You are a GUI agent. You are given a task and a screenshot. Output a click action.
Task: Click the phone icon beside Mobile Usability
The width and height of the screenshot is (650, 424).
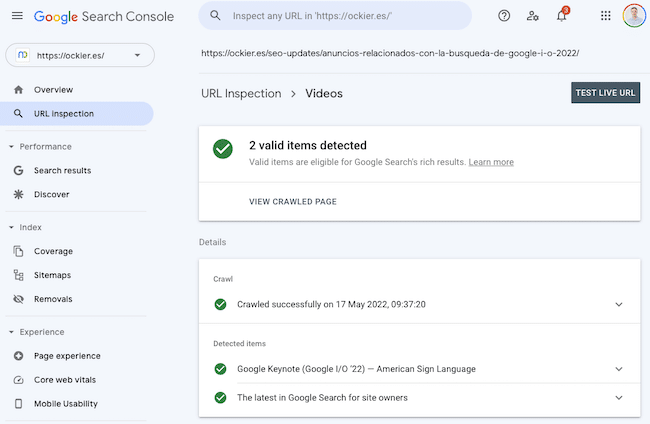click(18, 404)
